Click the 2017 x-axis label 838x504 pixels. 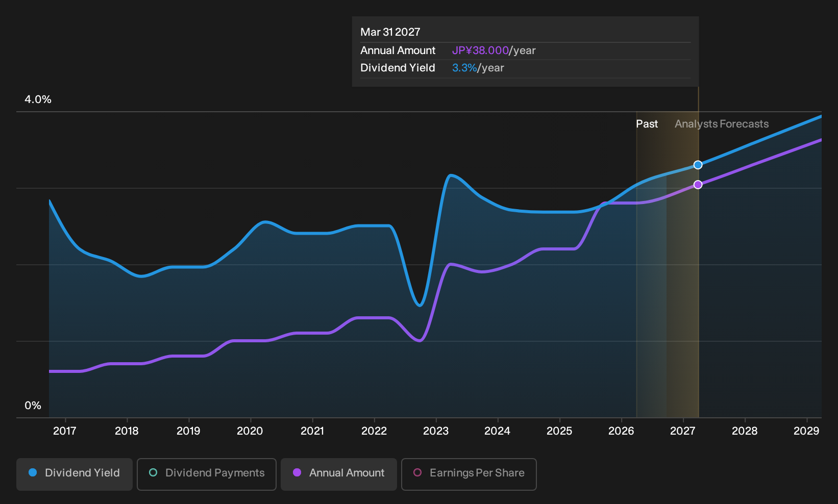point(65,431)
